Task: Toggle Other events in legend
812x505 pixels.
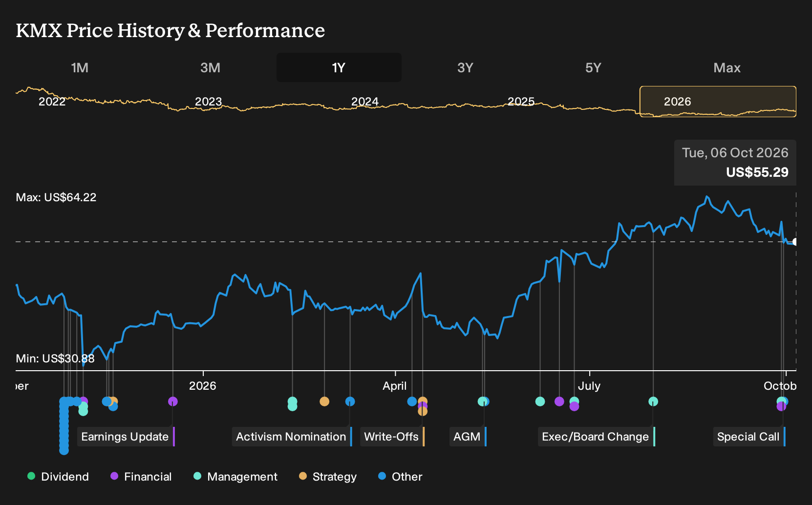Action: click(x=400, y=477)
